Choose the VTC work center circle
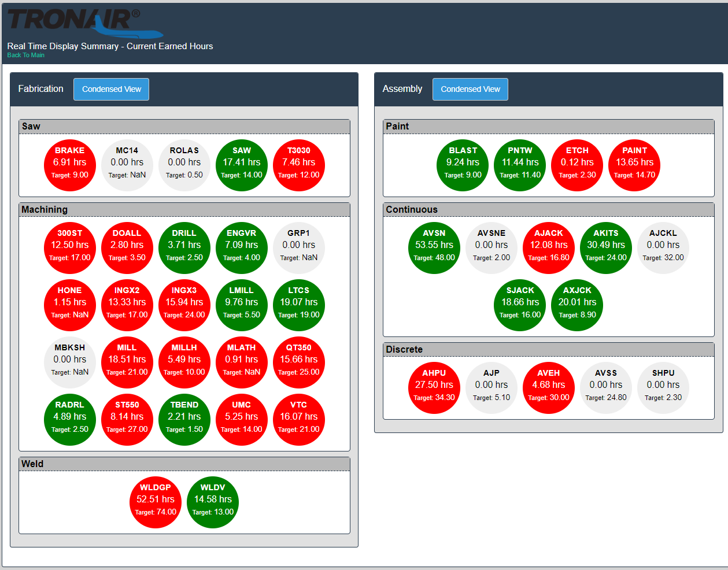 pyautogui.click(x=299, y=420)
